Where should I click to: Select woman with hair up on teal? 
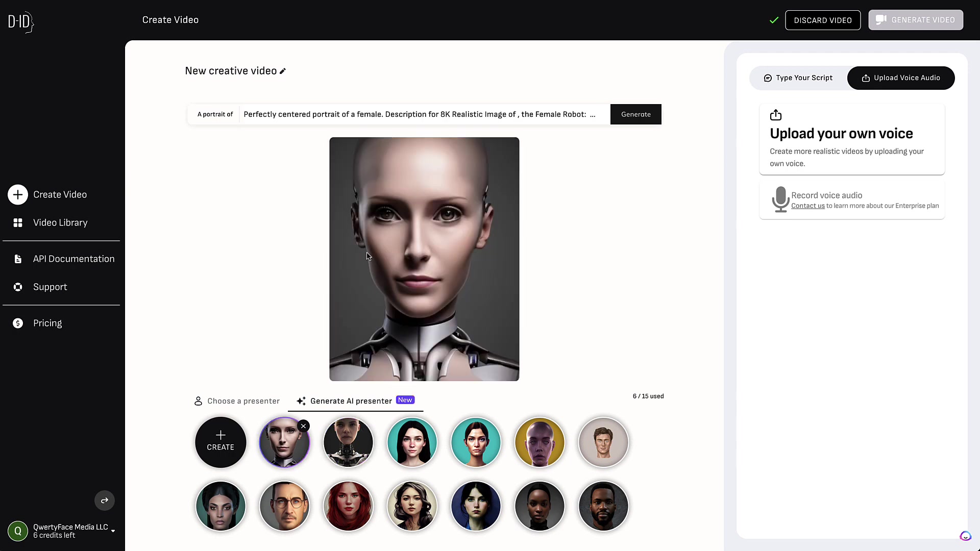[476, 442]
